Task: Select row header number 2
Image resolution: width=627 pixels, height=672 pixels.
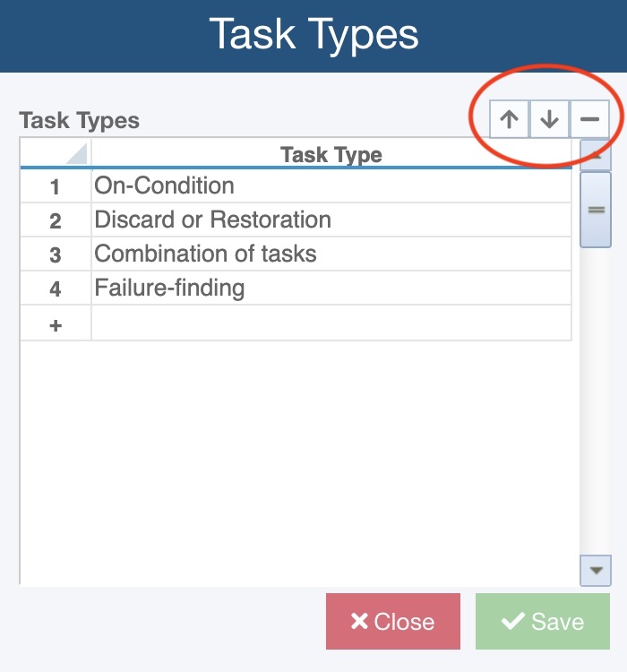Action: coord(56,221)
